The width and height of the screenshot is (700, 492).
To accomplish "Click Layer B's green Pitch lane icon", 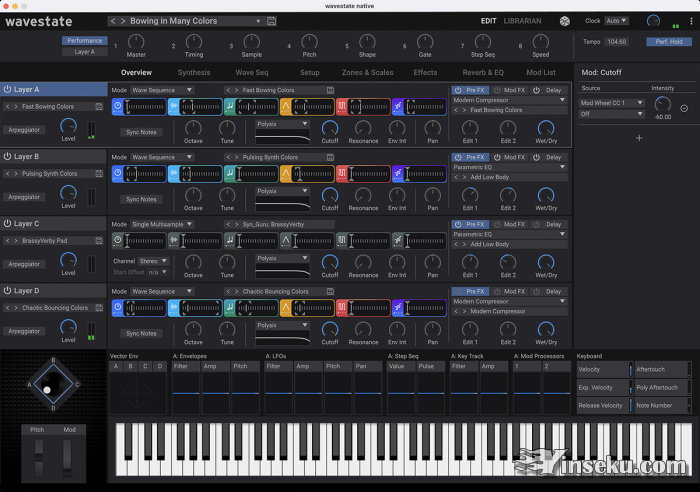I will tap(229, 173).
